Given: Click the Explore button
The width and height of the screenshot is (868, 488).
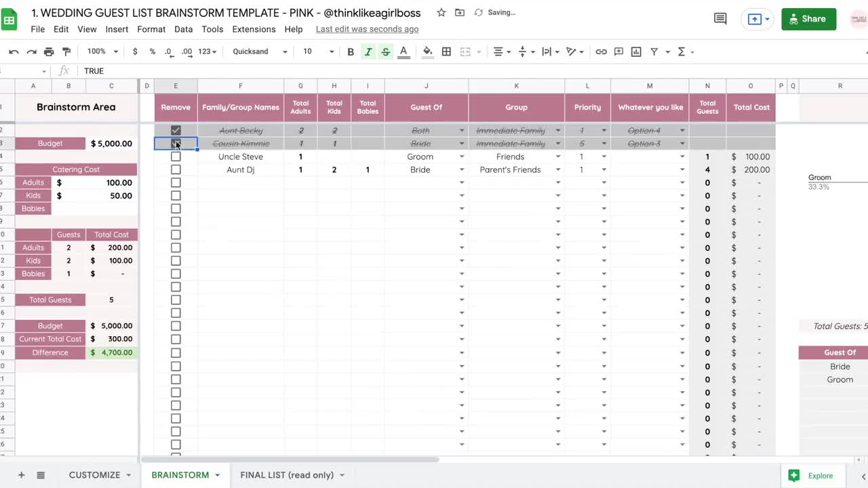Looking at the screenshot, I should (812, 476).
